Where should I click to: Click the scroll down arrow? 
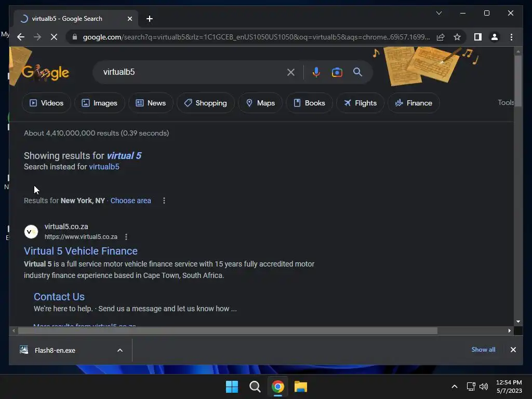(x=518, y=321)
